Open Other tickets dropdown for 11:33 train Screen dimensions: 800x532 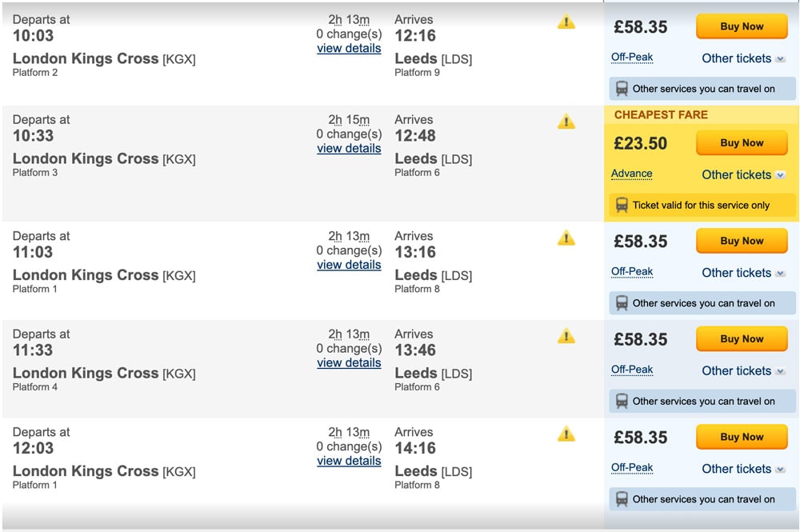point(743,371)
